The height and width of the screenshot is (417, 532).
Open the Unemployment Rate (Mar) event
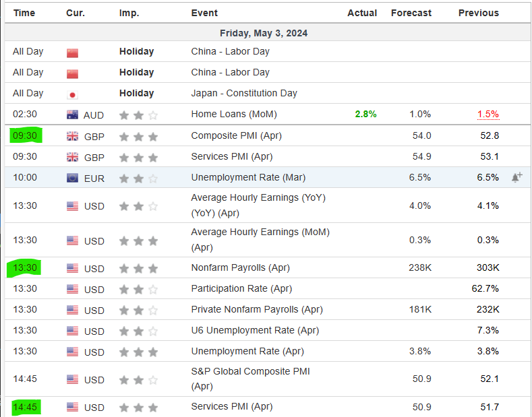[x=248, y=177]
